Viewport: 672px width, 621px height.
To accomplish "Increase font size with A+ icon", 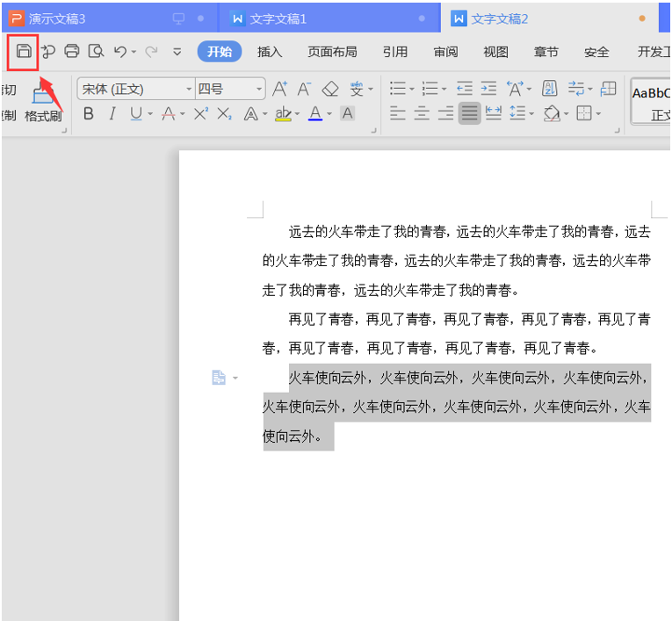I will [x=280, y=89].
